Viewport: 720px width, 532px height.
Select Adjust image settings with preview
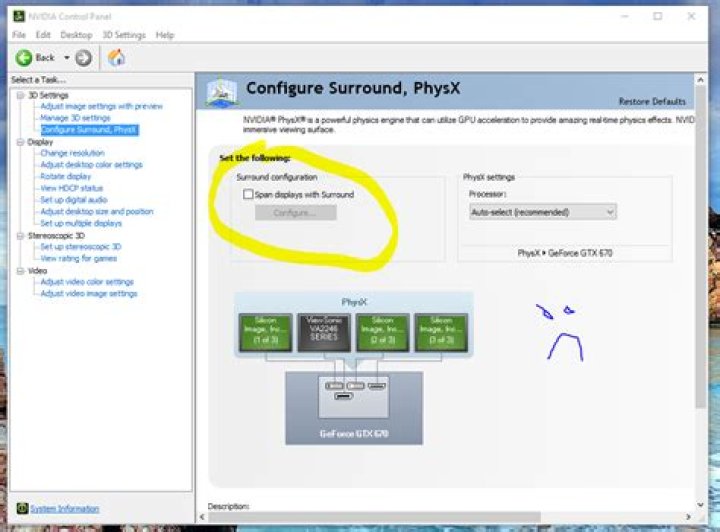coord(101,106)
